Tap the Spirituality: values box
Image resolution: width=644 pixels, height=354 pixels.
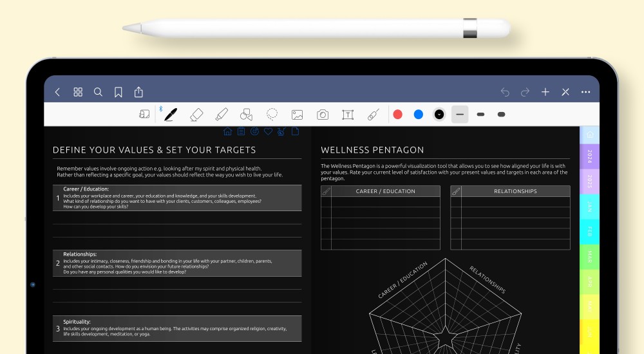177,328
